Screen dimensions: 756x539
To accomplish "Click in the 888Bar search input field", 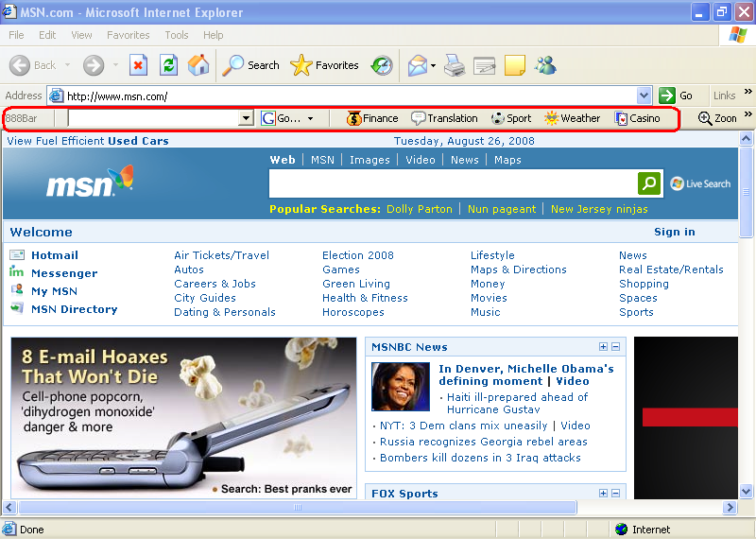I will tap(154, 118).
